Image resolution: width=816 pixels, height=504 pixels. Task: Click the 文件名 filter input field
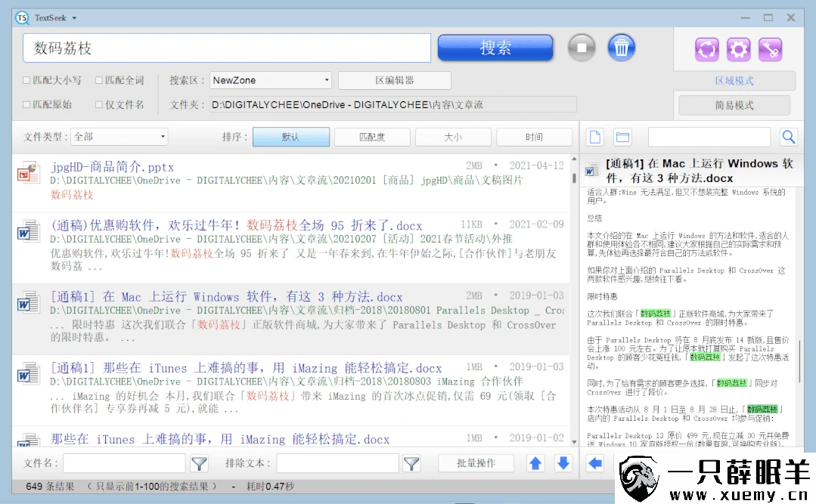124,463
